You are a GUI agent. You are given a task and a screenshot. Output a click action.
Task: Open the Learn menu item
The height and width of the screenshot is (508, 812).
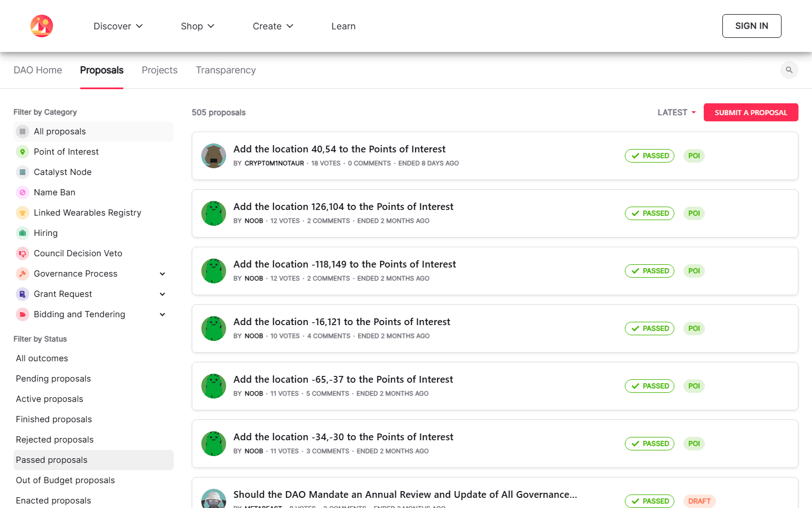coord(343,26)
